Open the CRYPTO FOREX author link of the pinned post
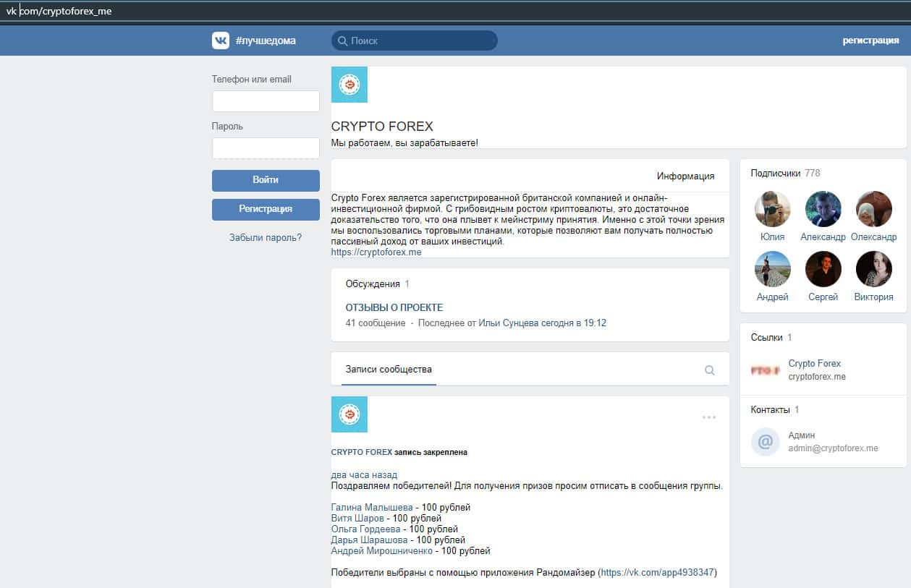The image size is (911, 588). 362,452
